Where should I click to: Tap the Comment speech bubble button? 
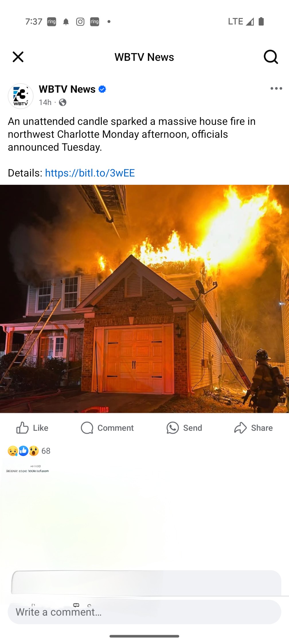(x=107, y=428)
